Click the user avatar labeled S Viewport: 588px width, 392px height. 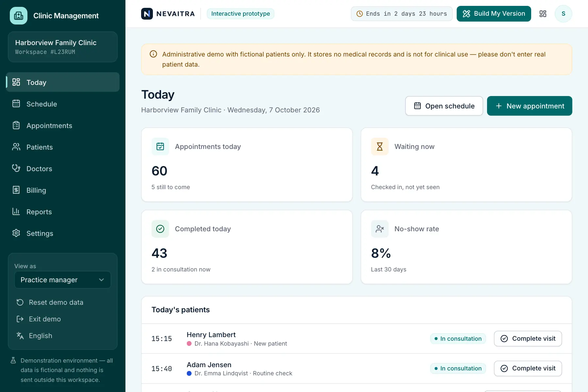coord(563,14)
